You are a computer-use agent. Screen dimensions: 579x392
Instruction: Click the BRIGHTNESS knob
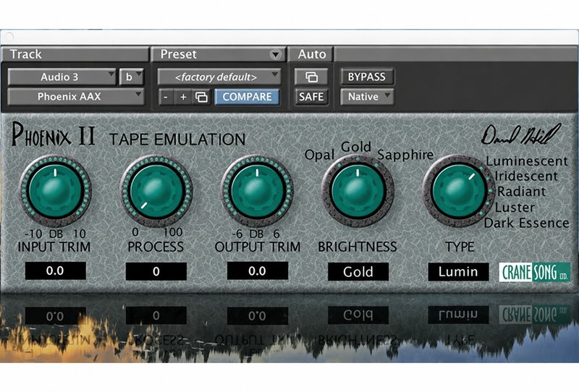point(358,190)
